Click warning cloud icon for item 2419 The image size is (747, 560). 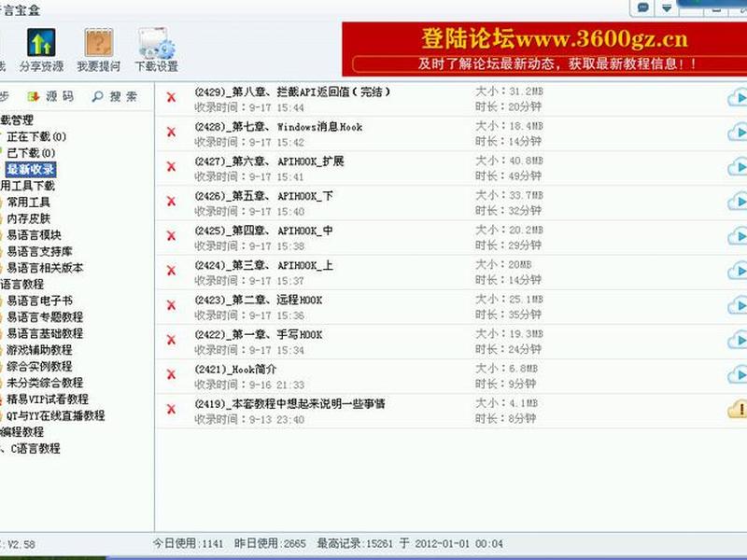point(738,409)
